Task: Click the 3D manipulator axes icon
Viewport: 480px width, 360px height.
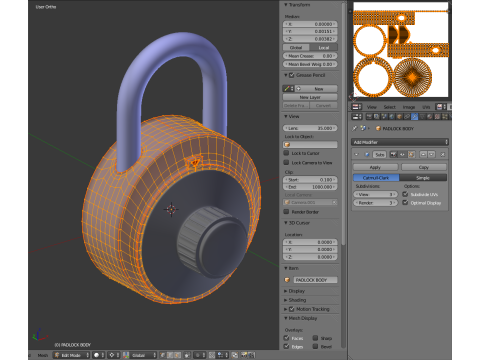Action: coord(126,355)
